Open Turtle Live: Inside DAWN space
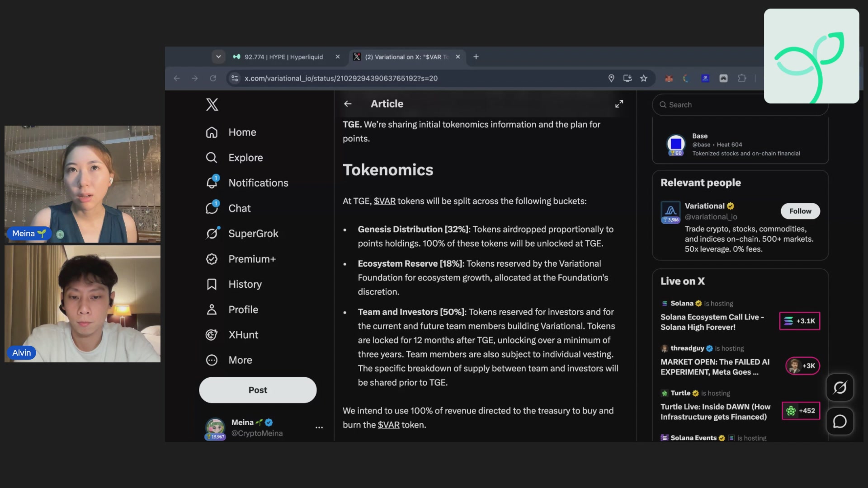Screen dimensions: 868x488 point(715,412)
